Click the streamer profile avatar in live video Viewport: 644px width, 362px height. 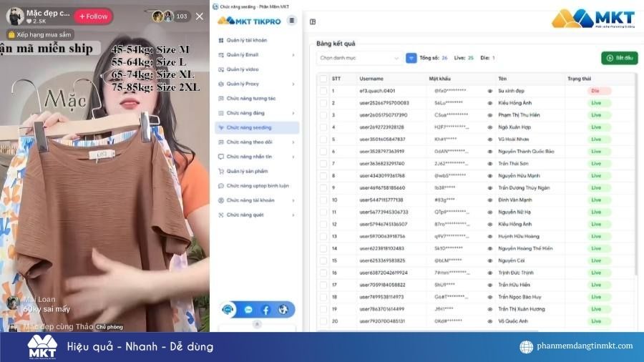[15, 16]
